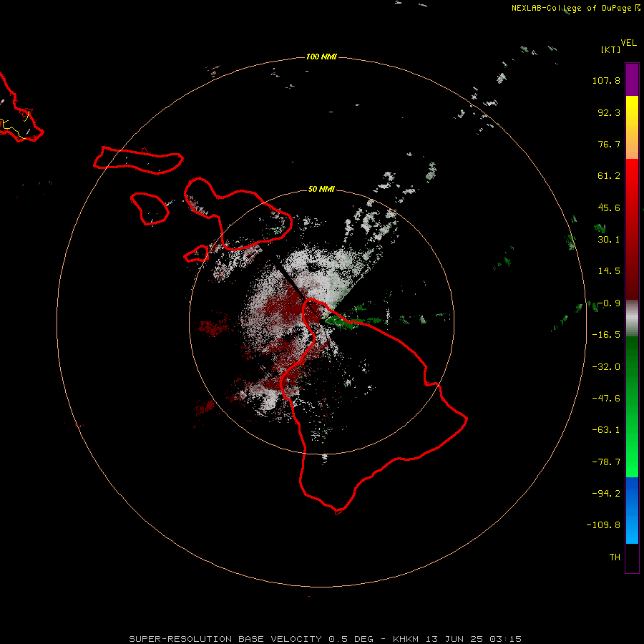
Task: Click the VEL legend title
Action: [628, 43]
